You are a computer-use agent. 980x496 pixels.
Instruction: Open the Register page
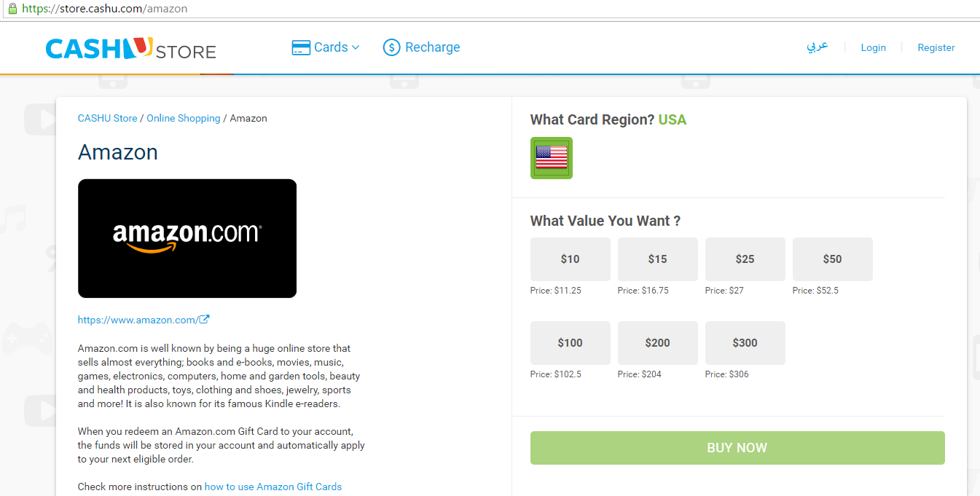coord(936,47)
